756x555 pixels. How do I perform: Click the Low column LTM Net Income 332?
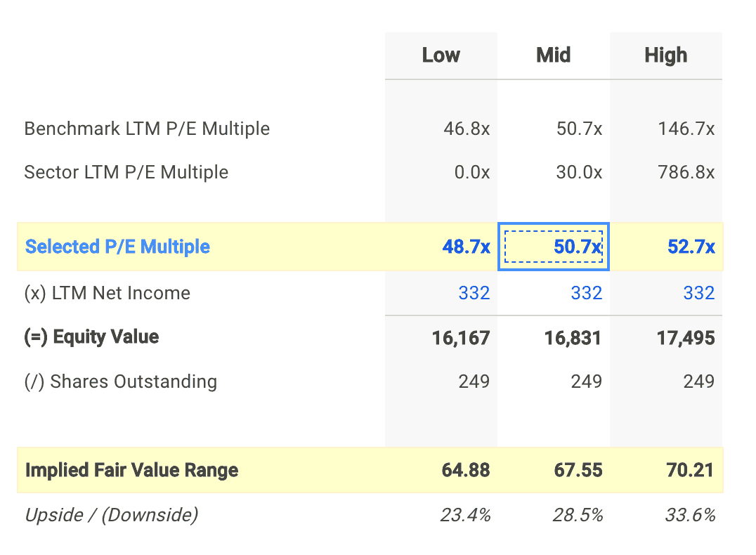[x=474, y=293]
